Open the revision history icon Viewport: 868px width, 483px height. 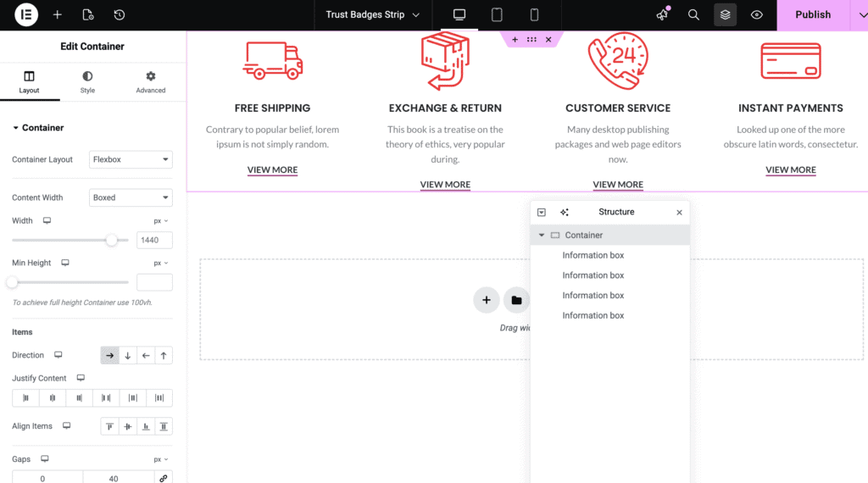coord(119,15)
